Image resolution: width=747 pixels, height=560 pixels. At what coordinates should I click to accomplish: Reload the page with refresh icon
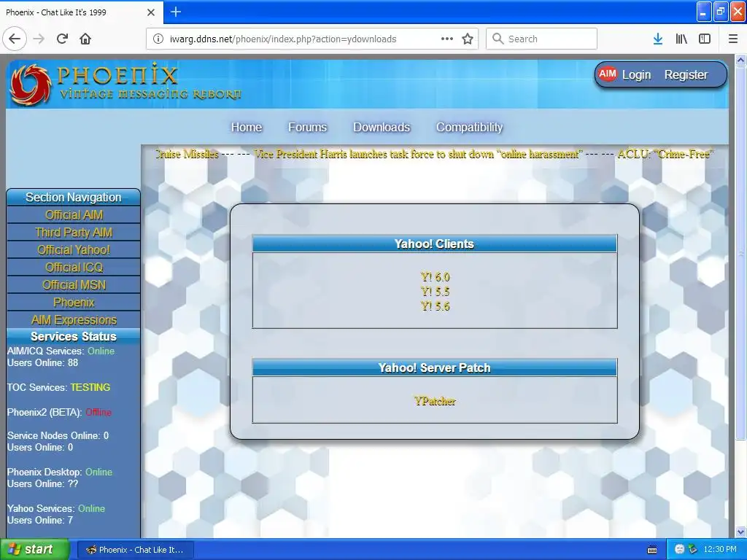(x=63, y=39)
